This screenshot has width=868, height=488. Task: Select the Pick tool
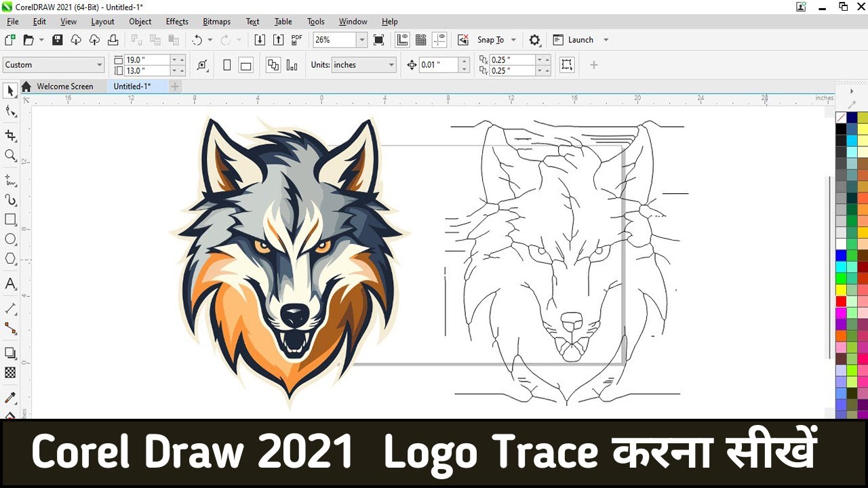10,91
